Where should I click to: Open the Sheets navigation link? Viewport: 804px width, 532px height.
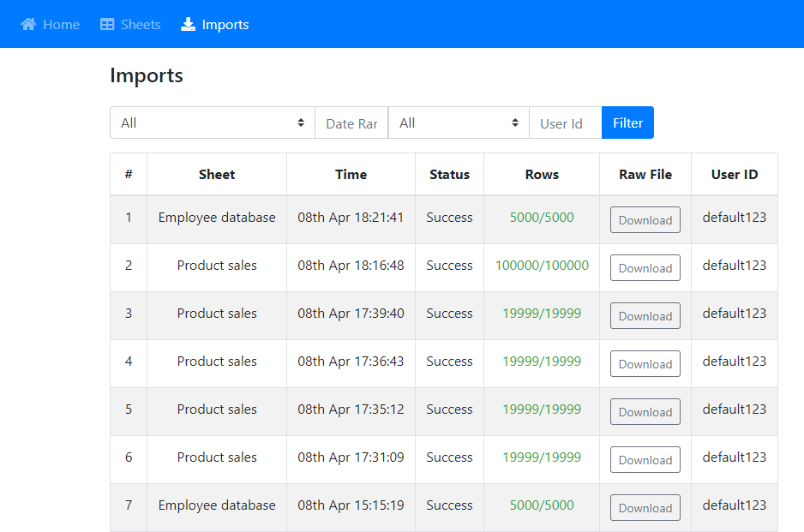(x=140, y=25)
